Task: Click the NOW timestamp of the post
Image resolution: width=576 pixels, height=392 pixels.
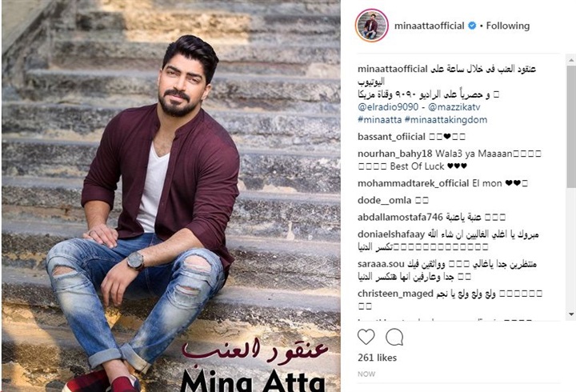Action: [366, 374]
